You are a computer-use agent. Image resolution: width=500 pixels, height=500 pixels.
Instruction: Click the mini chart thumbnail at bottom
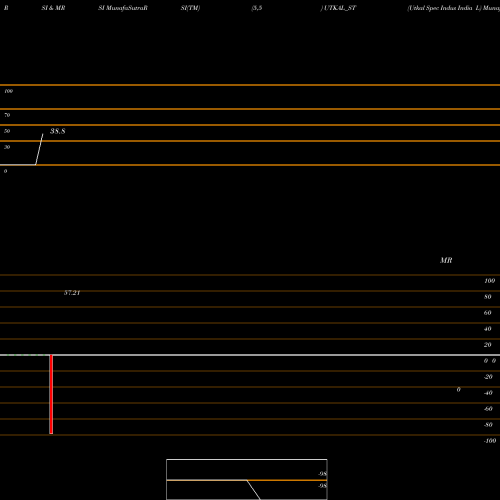pyautogui.click(x=247, y=479)
